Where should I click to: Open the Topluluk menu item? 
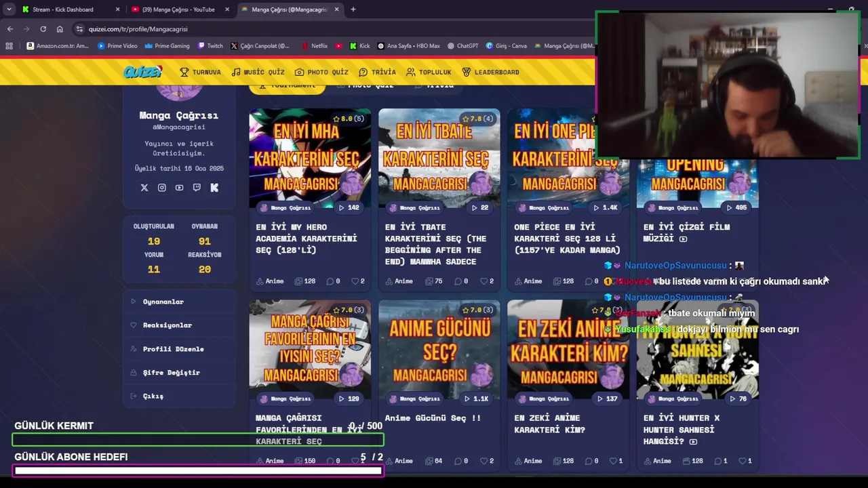click(x=429, y=72)
